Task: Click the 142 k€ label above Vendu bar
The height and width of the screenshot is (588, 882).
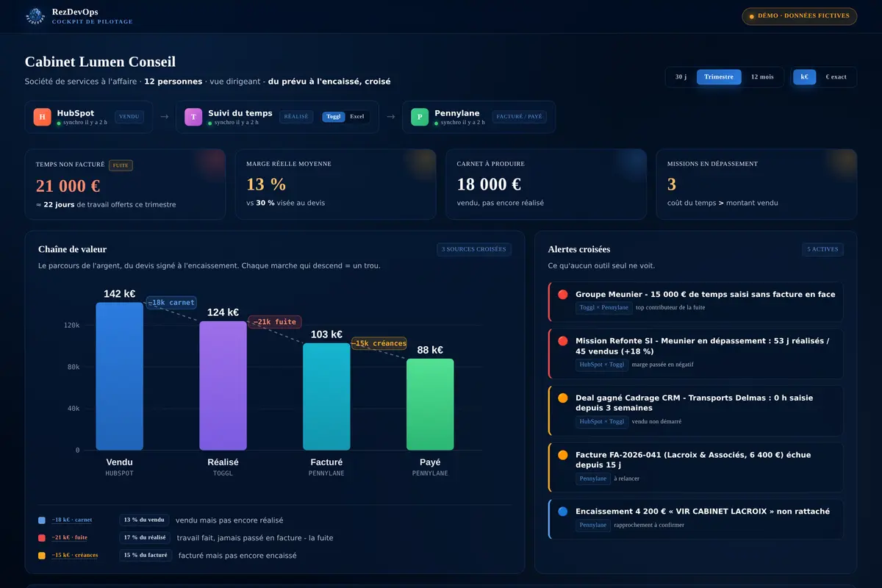Action: pos(119,294)
